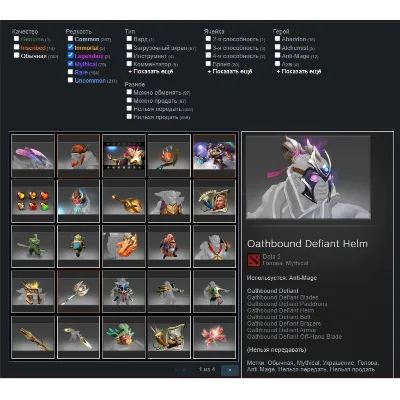The width and height of the screenshot is (400, 400).
Task: Select the purple-robed small character item
Action: (x=169, y=246)
